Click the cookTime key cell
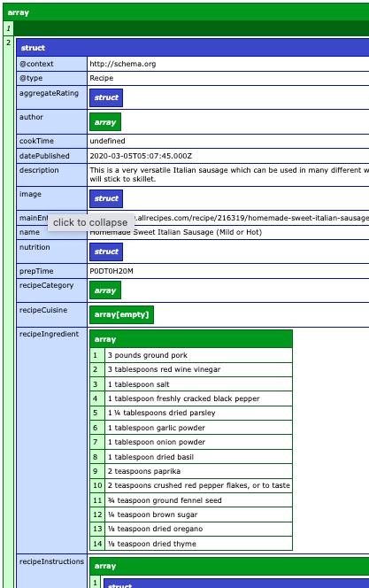Image resolution: width=369 pixels, height=588 pixels. tap(51, 141)
